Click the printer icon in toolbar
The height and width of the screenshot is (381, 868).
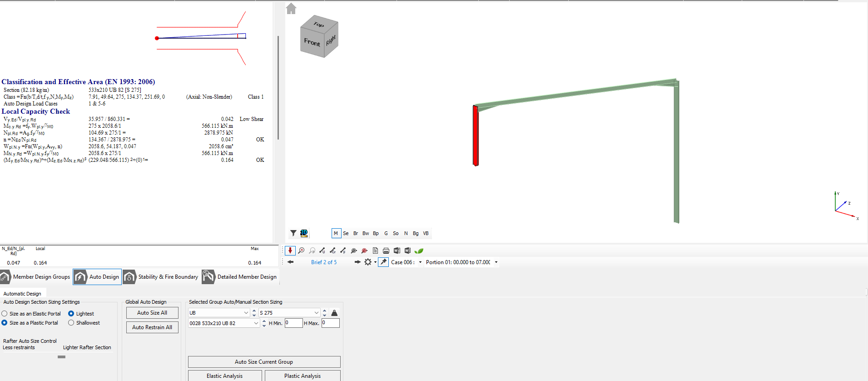[x=386, y=251]
